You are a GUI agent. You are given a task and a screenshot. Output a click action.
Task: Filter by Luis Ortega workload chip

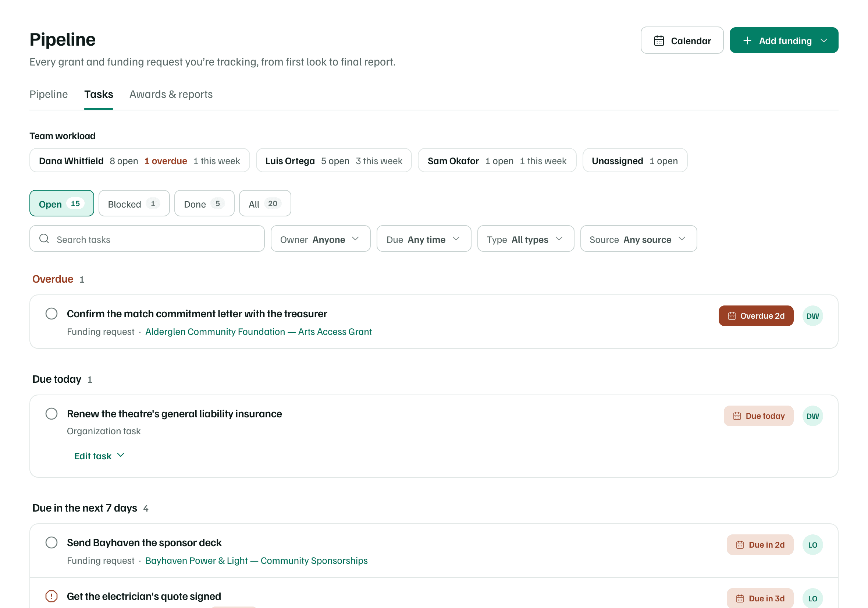click(x=334, y=160)
